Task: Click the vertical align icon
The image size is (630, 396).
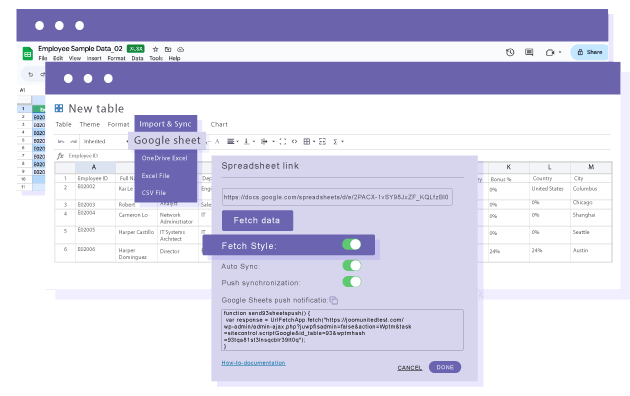Action: tap(247, 141)
